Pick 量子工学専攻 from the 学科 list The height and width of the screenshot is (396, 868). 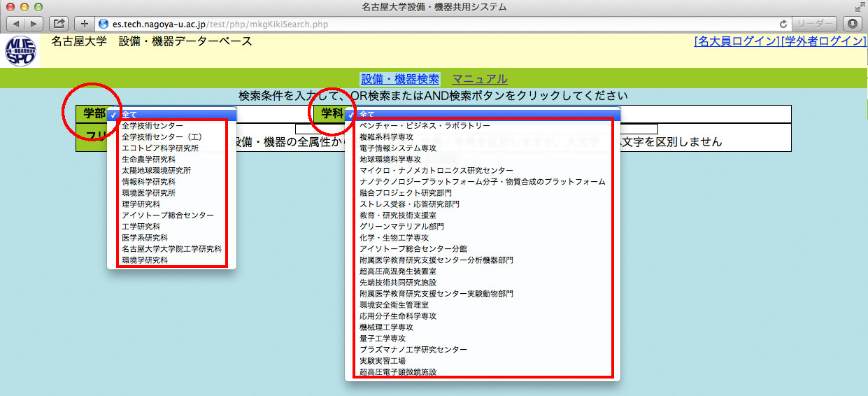click(386, 339)
